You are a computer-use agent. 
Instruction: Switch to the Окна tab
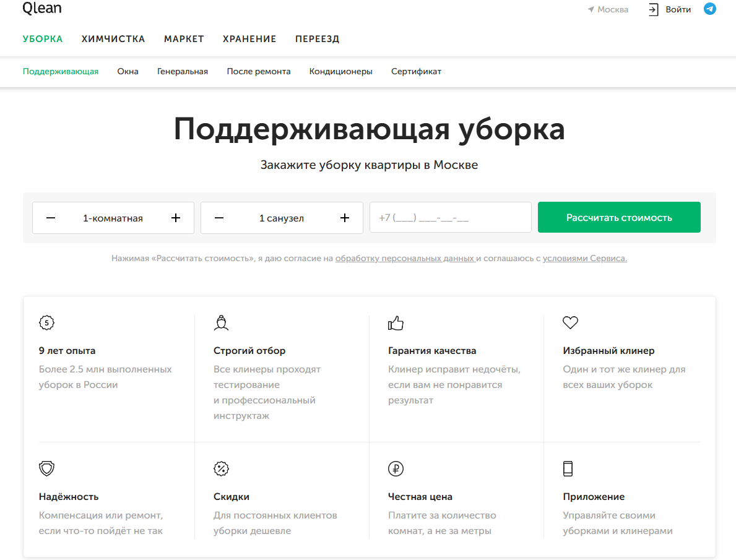pos(128,71)
